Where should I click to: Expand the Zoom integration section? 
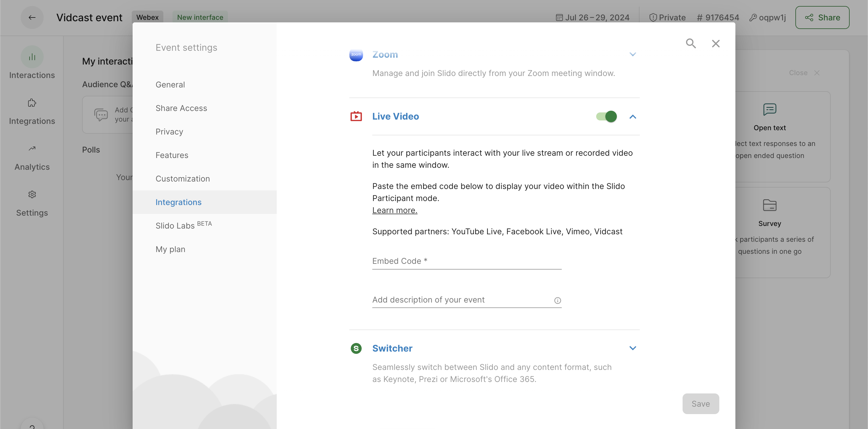632,54
